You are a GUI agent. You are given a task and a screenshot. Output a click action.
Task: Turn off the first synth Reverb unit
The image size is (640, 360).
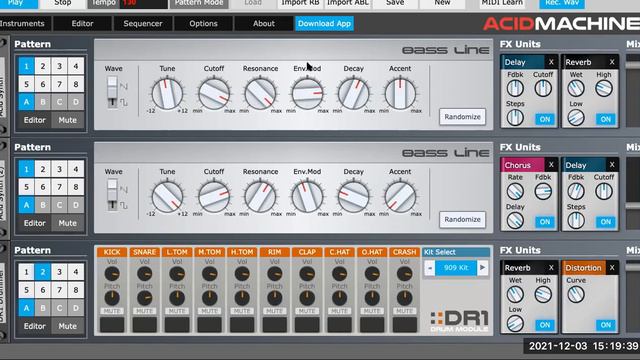click(606, 119)
